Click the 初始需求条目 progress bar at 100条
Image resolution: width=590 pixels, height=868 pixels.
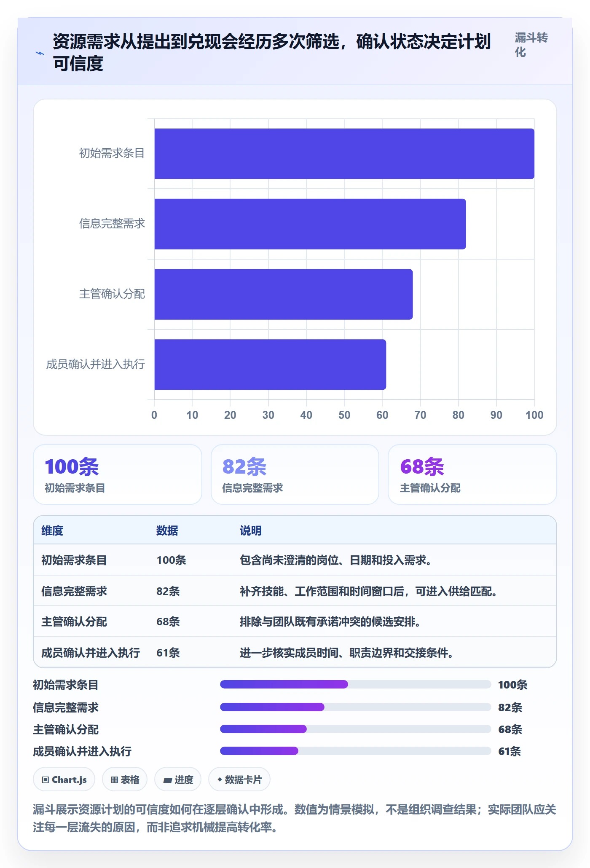[x=355, y=684]
